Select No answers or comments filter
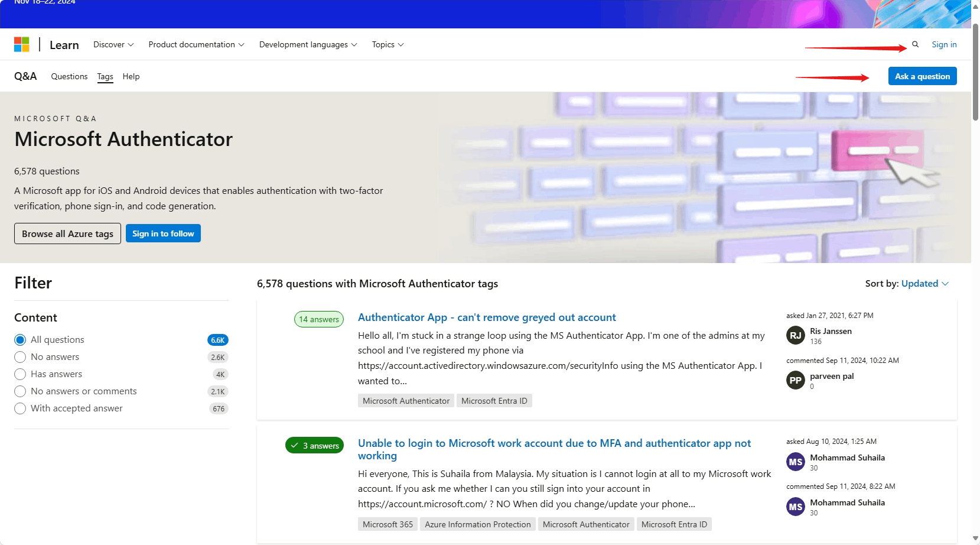The height and width of the screenshot is (545, 980). click(20, 391)
